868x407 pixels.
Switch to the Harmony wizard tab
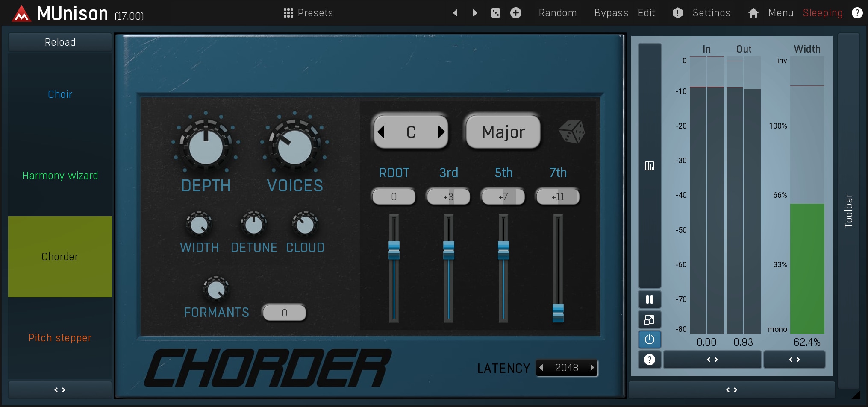point(60,176)
